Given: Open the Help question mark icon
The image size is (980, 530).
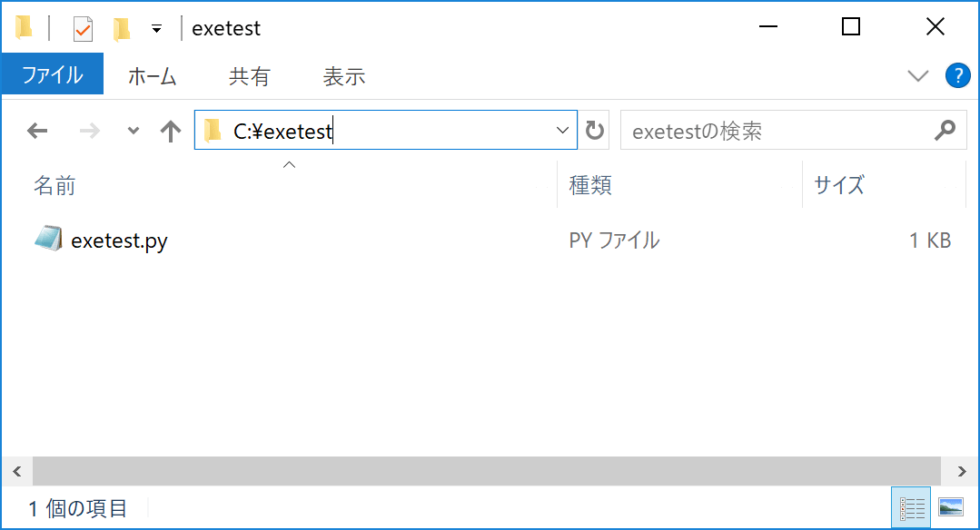Looking at the screenshot, I should (x=958, y=76).
